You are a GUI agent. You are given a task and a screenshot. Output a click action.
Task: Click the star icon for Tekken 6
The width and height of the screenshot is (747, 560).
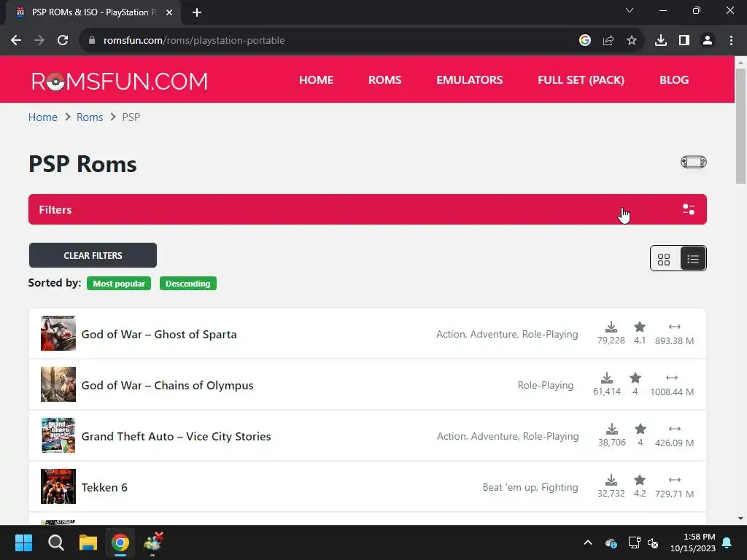[640, 480]
